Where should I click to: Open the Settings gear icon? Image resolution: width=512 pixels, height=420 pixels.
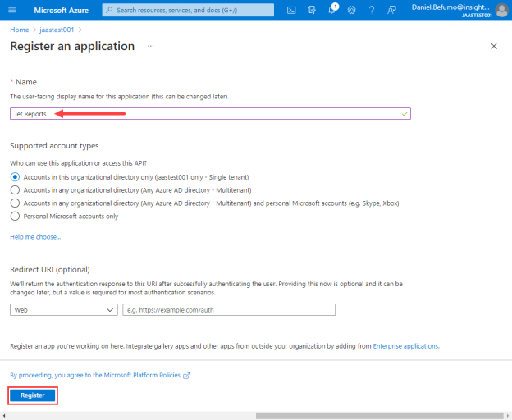coord(351,10)
